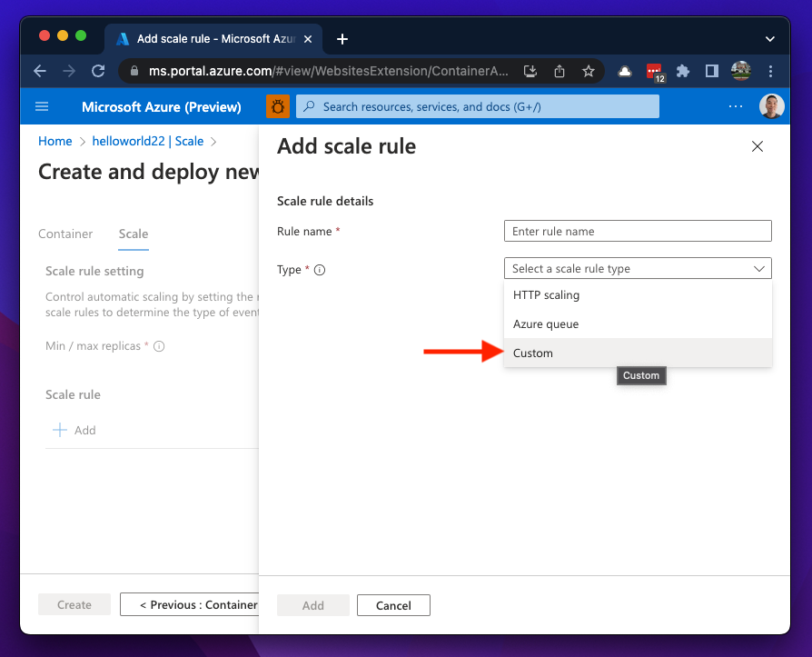Image resolution: width=812 pixels, height=657 pixels.
Task: Open the browser extensions puzzle icon
Action: tap(683, 71)
